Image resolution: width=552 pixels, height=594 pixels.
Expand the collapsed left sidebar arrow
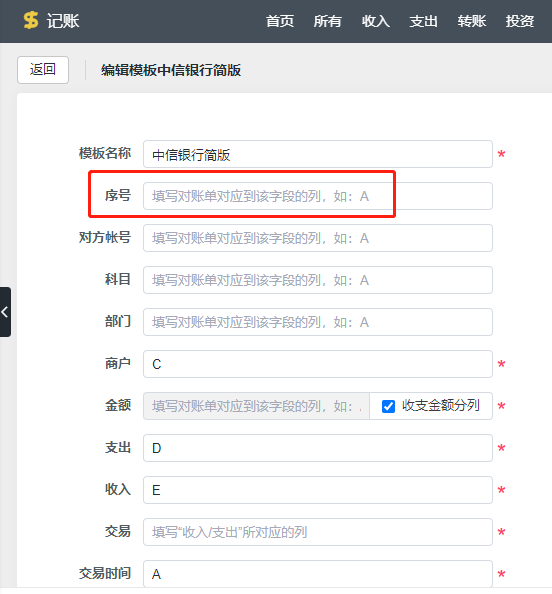(x=5, y=312)
